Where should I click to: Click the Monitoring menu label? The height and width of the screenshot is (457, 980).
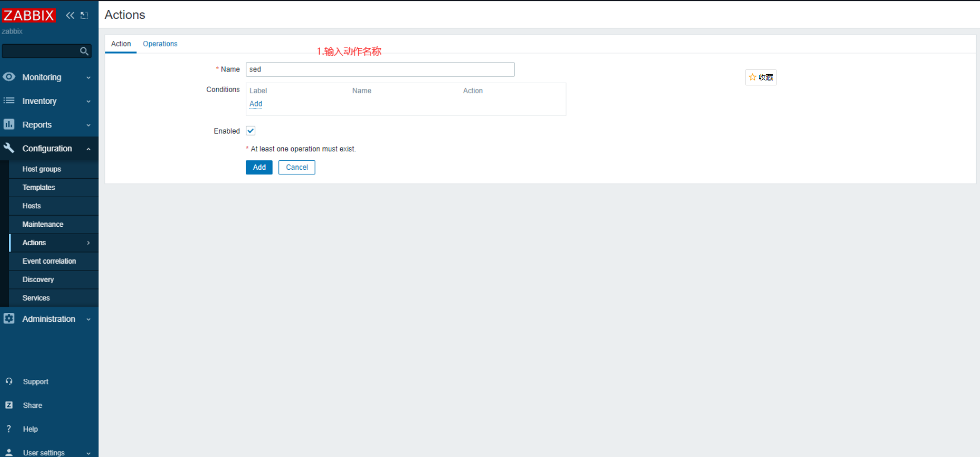(x=42, y=77)
